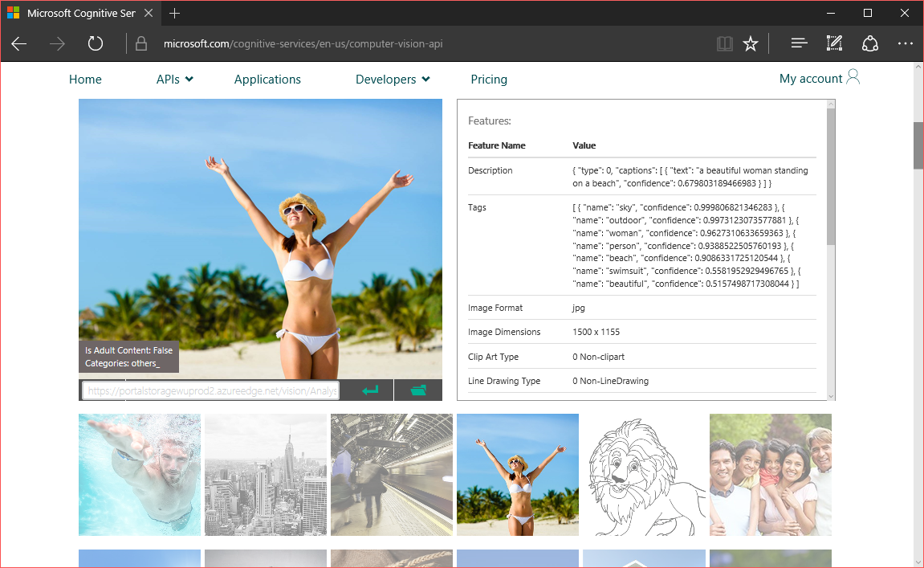Image resolution: width=924 pixels, height=568 pixels.
Task: Click the browser back arrow
Action: coord(19,44)
